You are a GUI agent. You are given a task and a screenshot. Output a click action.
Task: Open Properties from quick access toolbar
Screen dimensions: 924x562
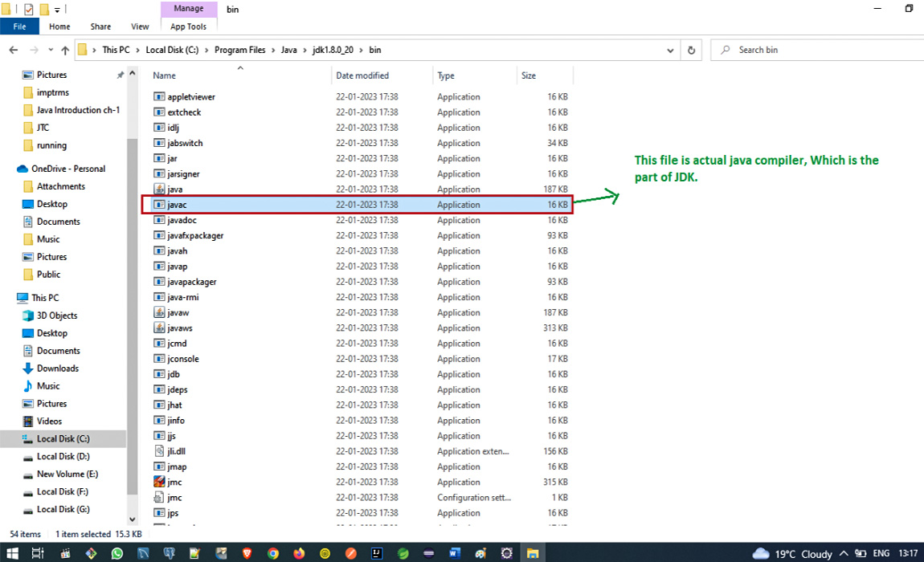click(x=29, y=9)
